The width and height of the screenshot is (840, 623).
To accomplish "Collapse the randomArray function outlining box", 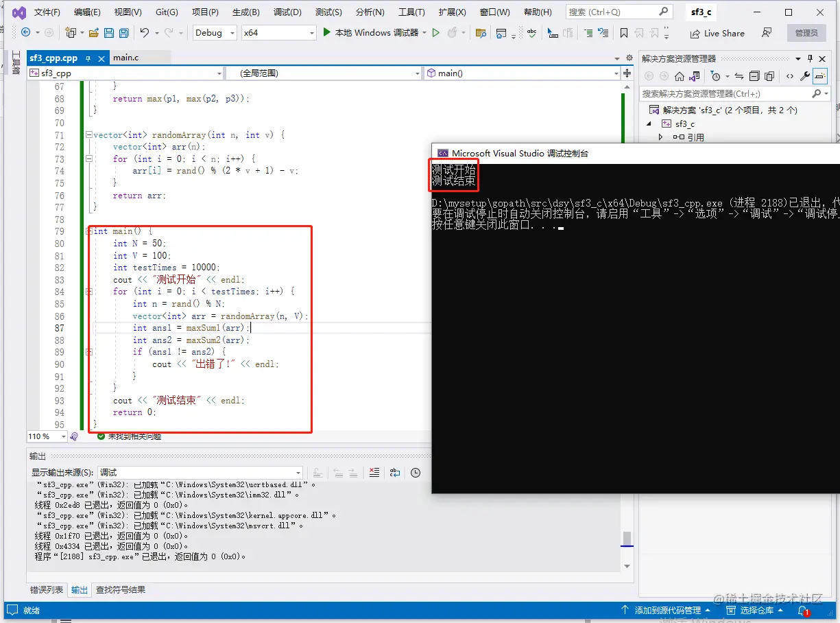I will click(x=88, y=135).
